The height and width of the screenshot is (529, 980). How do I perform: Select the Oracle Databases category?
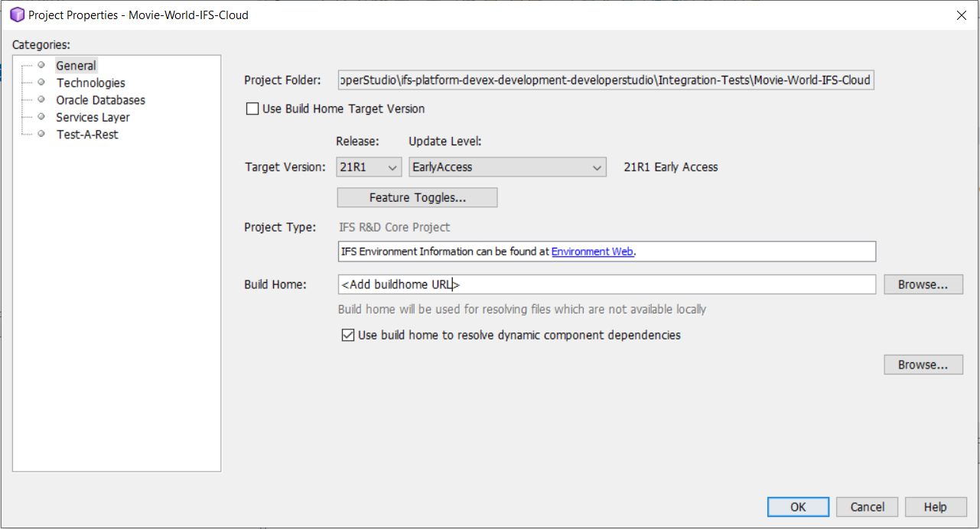100,99
